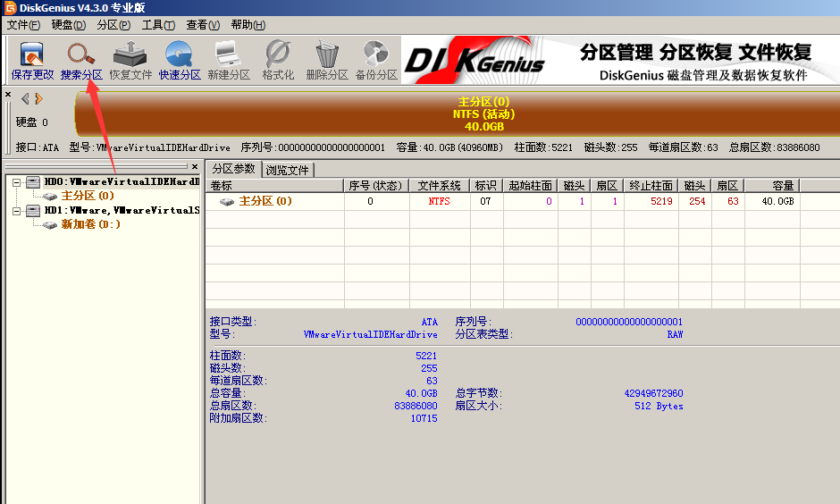The image size is (840, 504).
Task: Close the left disk tree panel
Action: click(x=195, y=167)
